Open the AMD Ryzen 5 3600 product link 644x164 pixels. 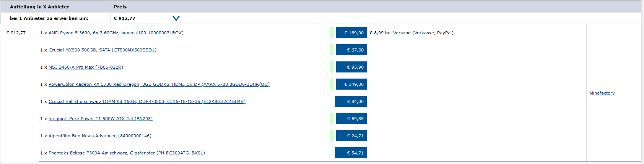coord(116,33)
